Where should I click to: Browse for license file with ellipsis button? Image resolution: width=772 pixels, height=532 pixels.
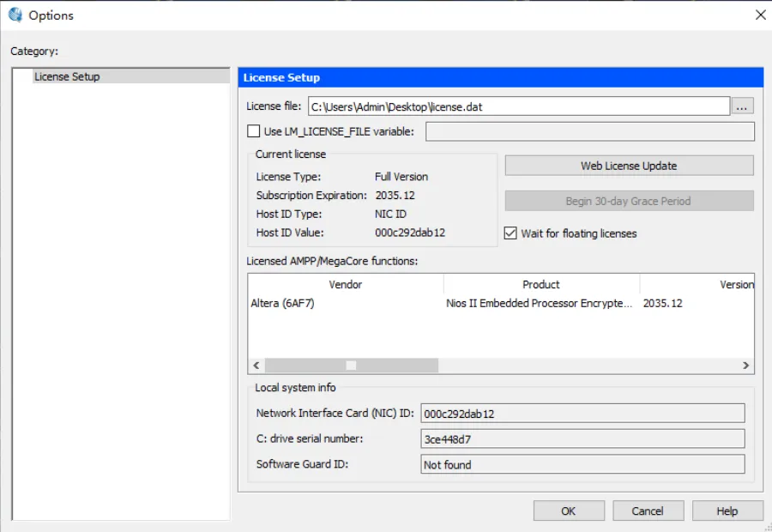[x=742, y=106]
